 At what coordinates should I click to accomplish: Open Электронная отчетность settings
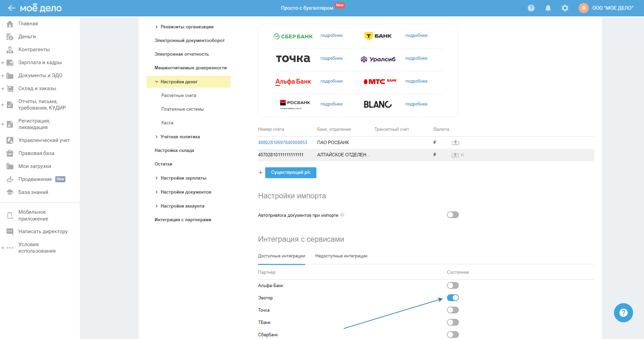182,54
